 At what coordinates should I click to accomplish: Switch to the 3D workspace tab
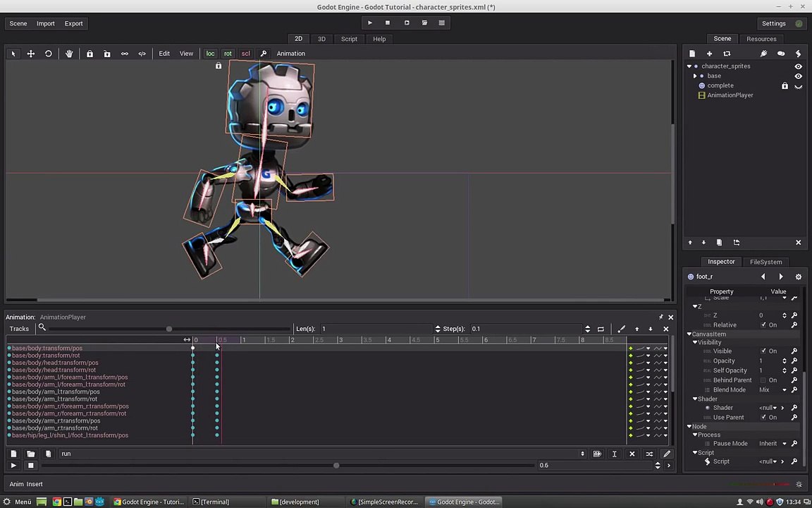(321, 39)
